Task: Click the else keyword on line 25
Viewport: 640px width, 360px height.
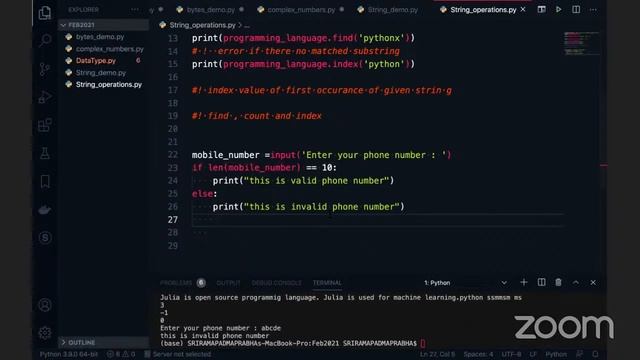Action: pos(202,194)
